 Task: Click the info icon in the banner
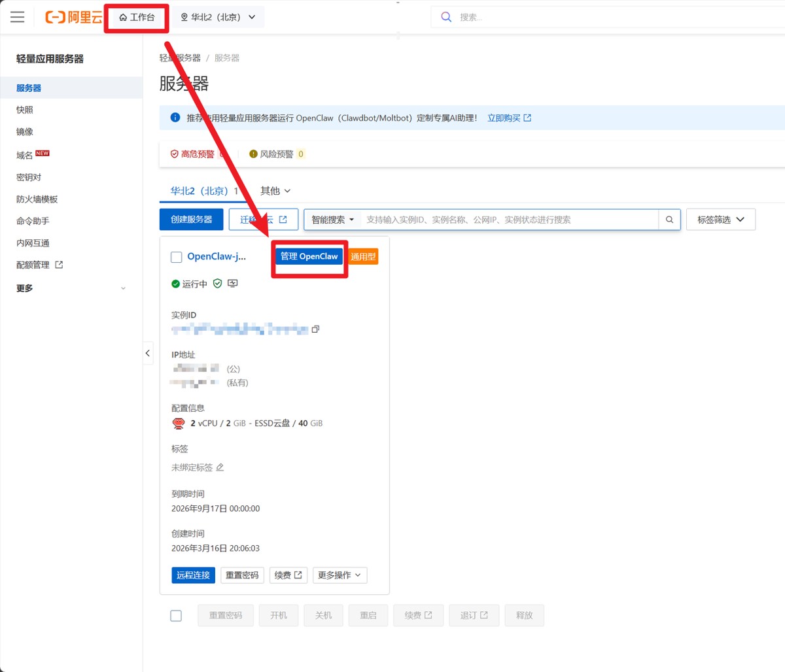[175, 118]
